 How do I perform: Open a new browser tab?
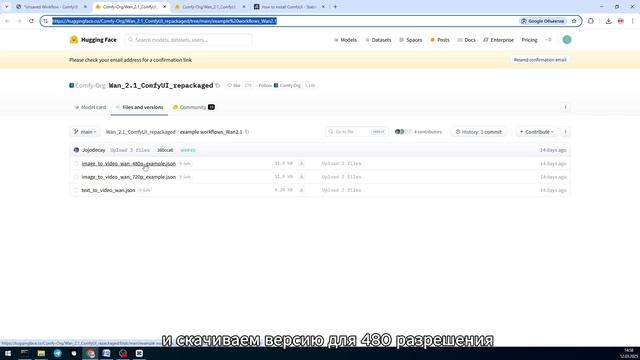[x=335, y=7]
